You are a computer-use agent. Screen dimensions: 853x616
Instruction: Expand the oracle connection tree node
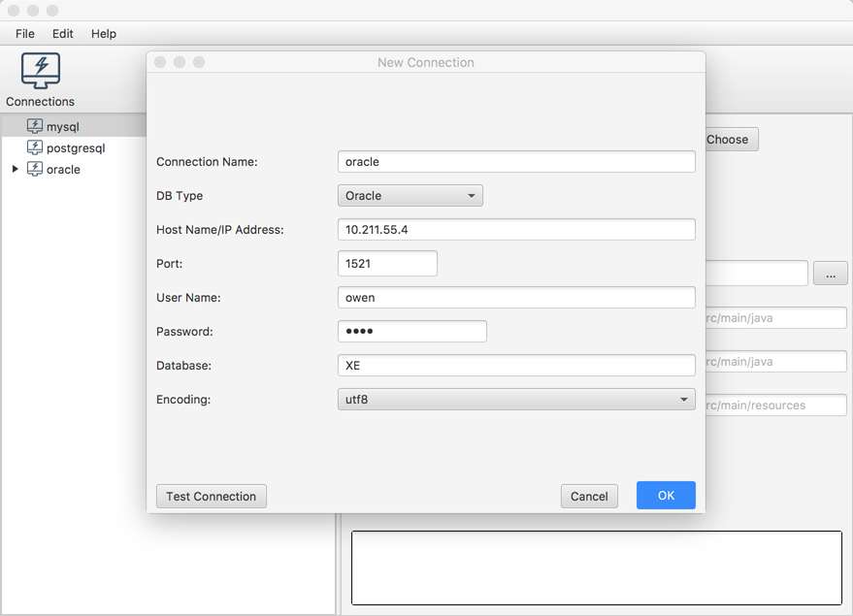16,169
